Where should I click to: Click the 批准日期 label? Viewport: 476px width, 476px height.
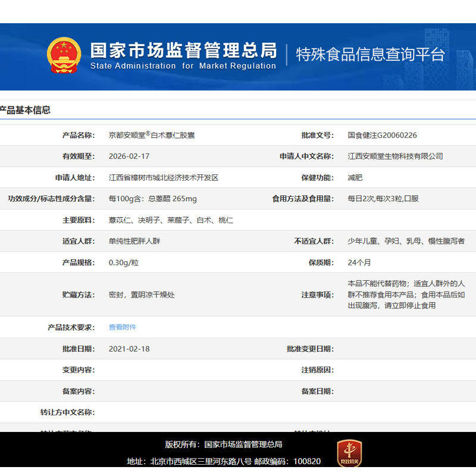click(79, 349)
